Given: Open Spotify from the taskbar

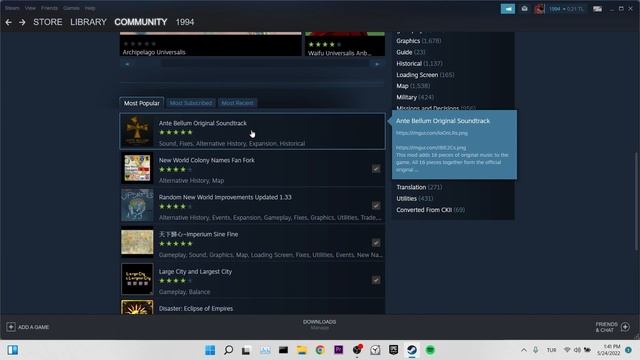Looking at the screenshot, I should pyautogui.click(x=430, y=350).
